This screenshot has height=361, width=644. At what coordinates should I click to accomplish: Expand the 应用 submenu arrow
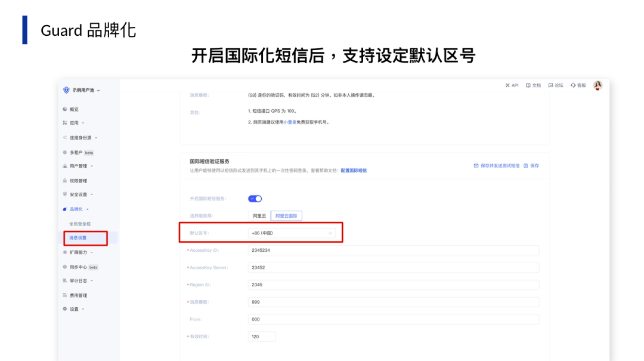coord(83,123)
